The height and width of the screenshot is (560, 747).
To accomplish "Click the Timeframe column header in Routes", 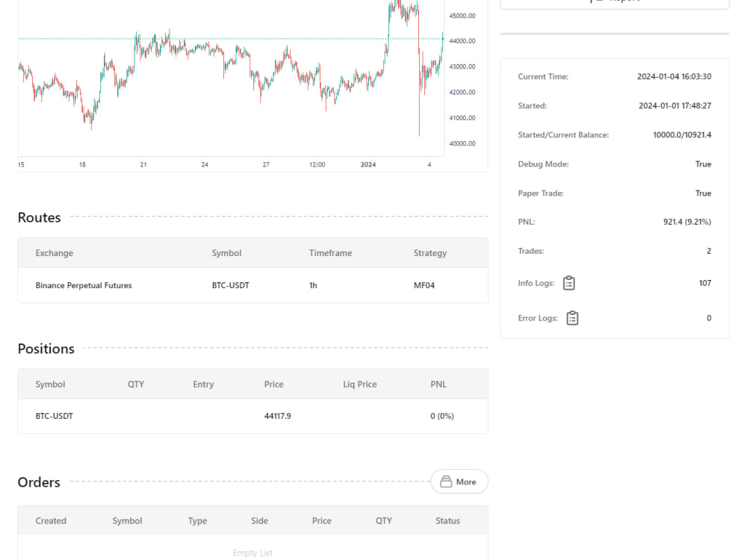I will pyautogui.click(x=330, y=253).
